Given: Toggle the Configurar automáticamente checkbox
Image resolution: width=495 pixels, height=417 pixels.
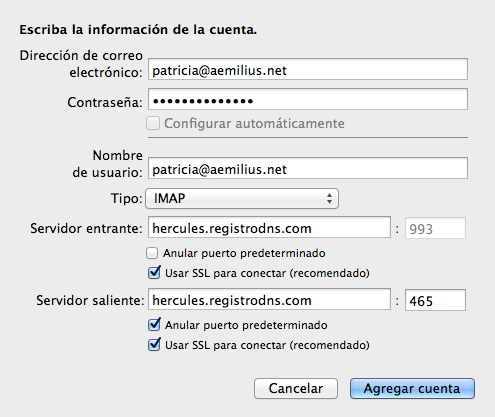Looking at the screenshot, I should (x=153, y=123).
